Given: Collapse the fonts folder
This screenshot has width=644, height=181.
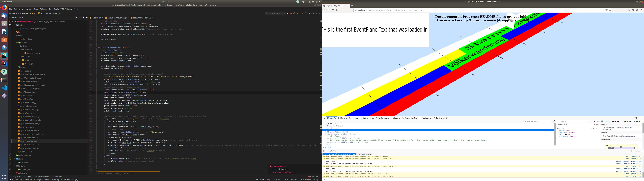Looking at the screenshot, I should pos(15,25).
